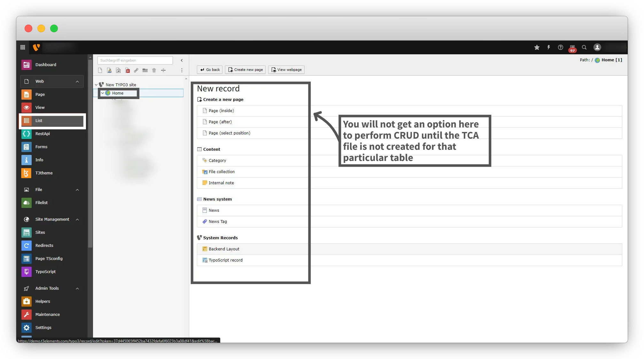The width and height of the screenshot is (644, 359).
Task: Click the link page type icon in tree toolbar
Action: (x=136, y=70)
